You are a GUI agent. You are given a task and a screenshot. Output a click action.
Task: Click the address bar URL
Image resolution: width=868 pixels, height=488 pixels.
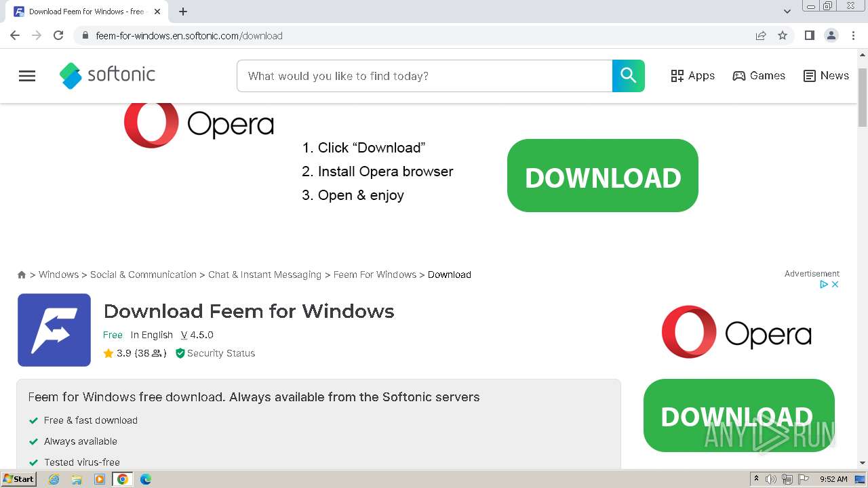pyautogui.click(x=189, y=36)
